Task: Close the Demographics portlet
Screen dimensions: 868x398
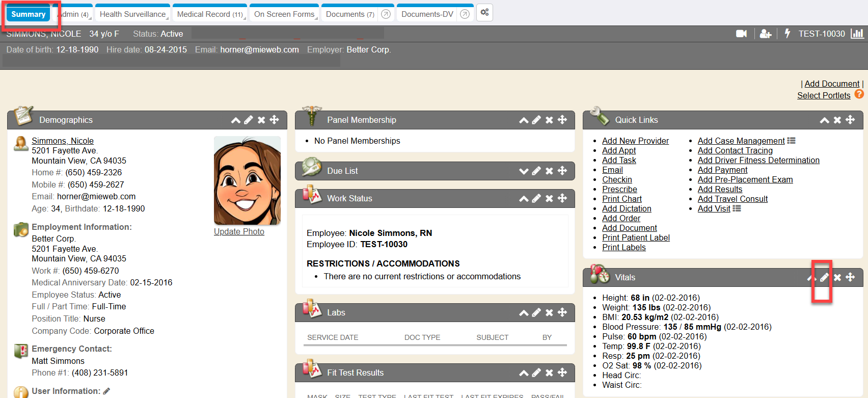Action: (261, 120)
